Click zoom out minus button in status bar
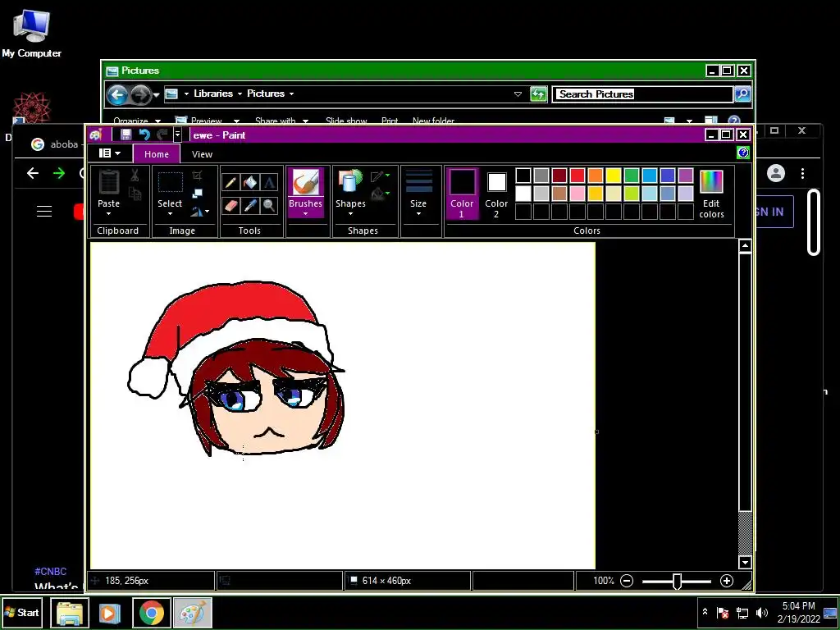840x630 pixels. point(627,581)
